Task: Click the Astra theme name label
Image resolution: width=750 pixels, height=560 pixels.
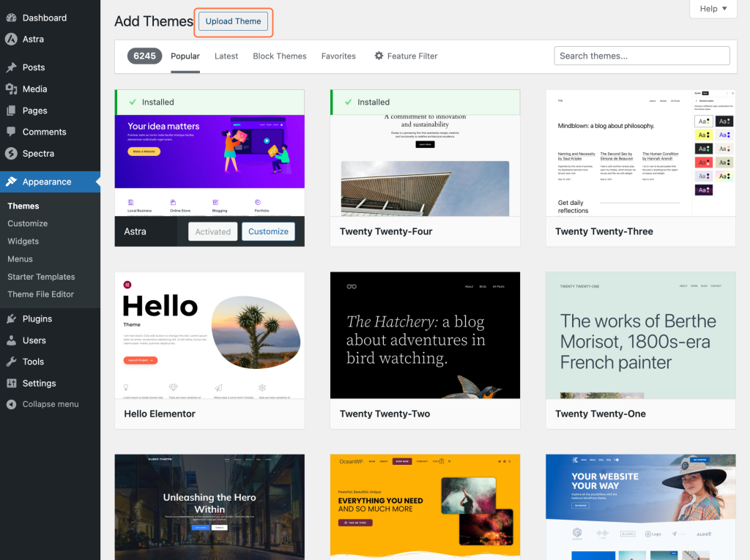Action: tap(135, 231)
